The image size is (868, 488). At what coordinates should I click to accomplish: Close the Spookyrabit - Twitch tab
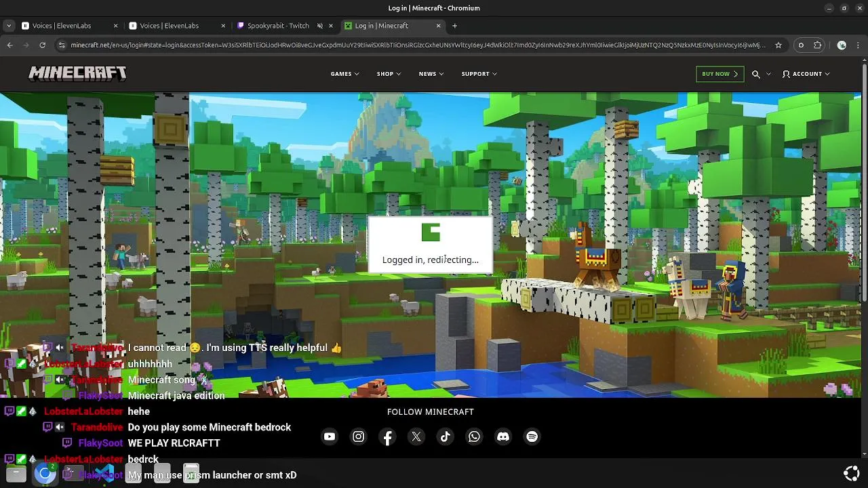coord(331,26)
